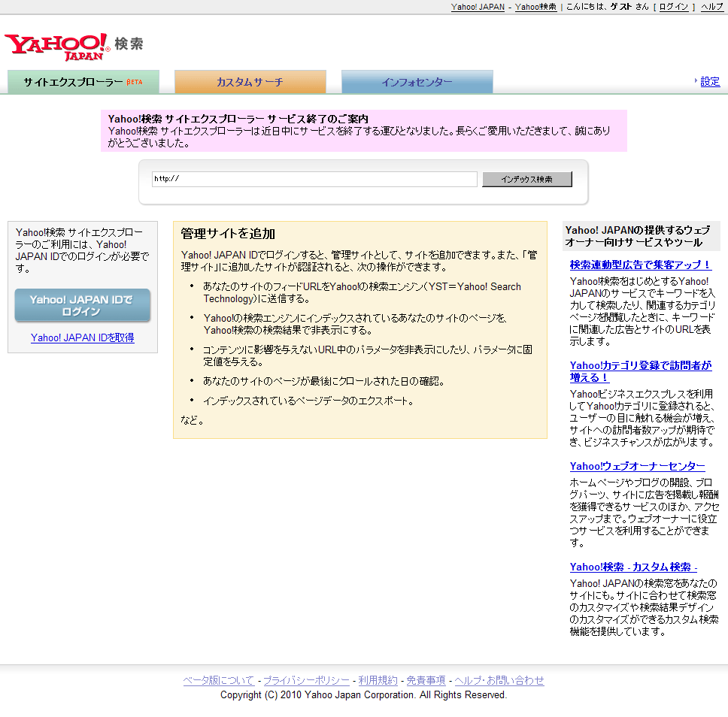
Task: Open the ベータ版について footer link
Action: pos(219,680)
